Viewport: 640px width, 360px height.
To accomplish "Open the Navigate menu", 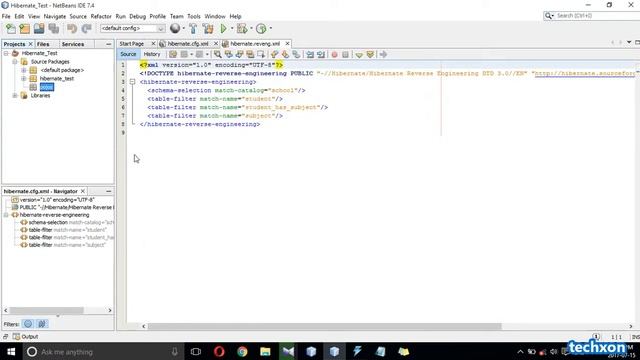I will [x=55, y=16].
